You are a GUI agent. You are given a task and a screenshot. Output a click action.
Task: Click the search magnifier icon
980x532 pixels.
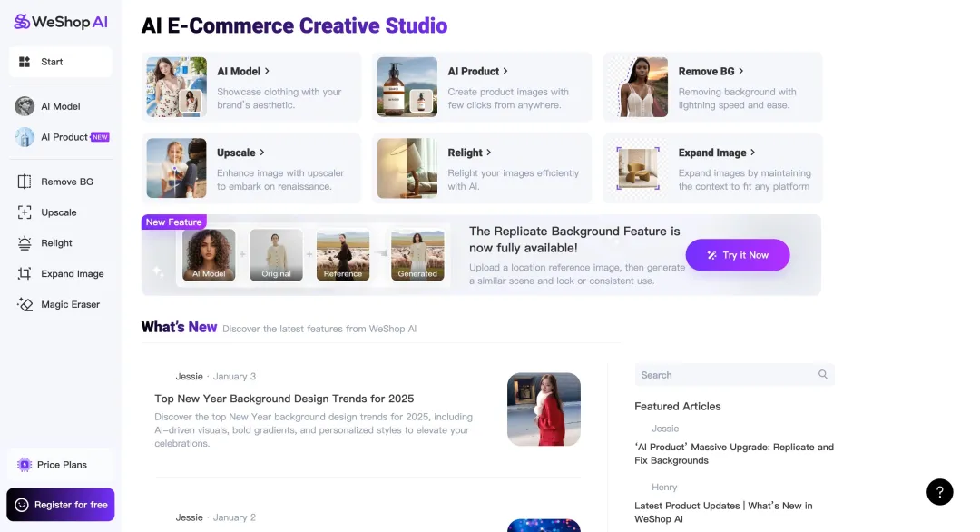click(x=822, y=375)
